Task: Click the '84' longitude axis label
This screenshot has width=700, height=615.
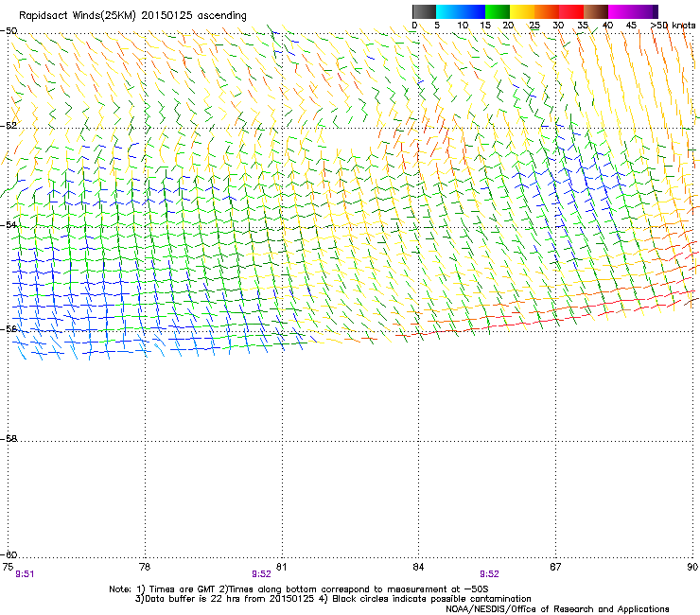Action: coord(418,567)
